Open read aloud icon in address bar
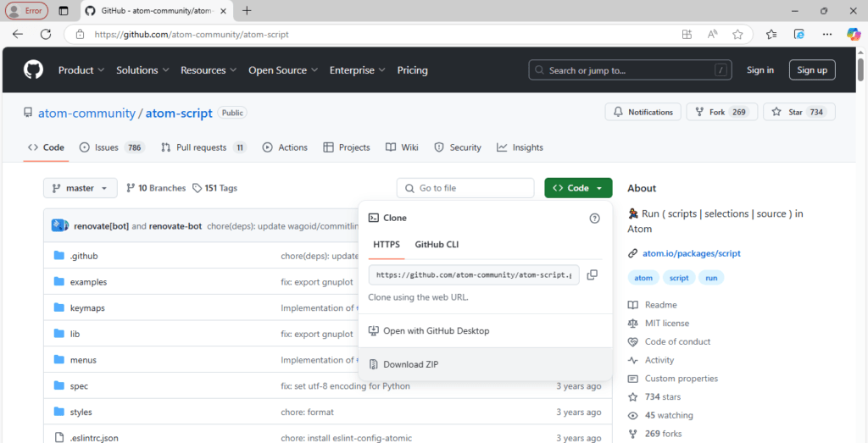The image size is (868, 443). click(x=712, y=34)
